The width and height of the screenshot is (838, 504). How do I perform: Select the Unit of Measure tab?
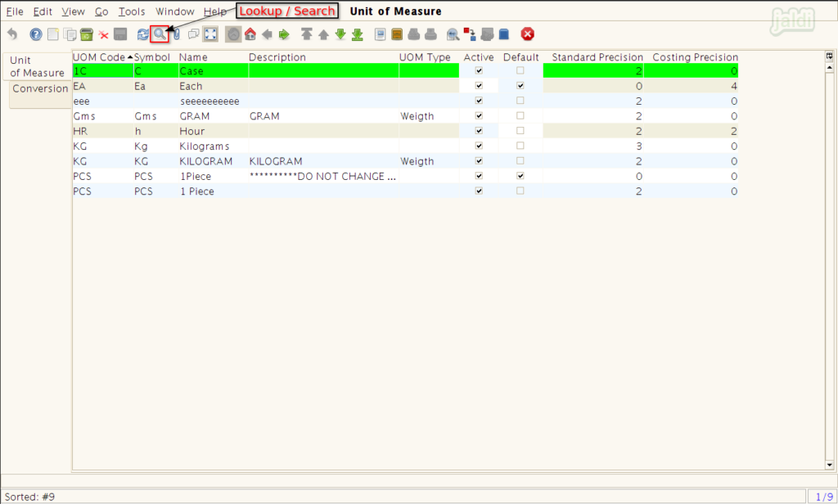pyautogui.click(x=37, y=66)
